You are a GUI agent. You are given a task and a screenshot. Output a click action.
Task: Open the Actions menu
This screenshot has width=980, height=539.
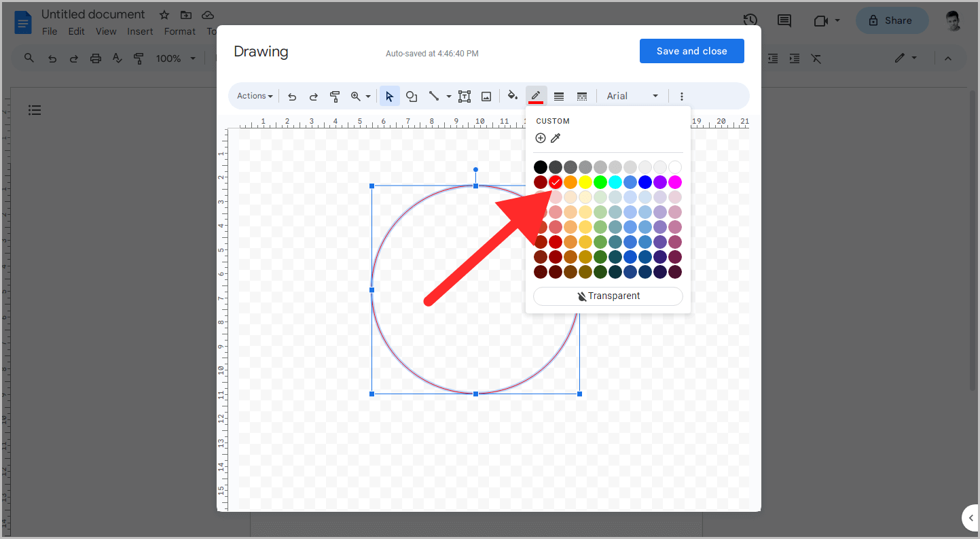pos(252,96)
